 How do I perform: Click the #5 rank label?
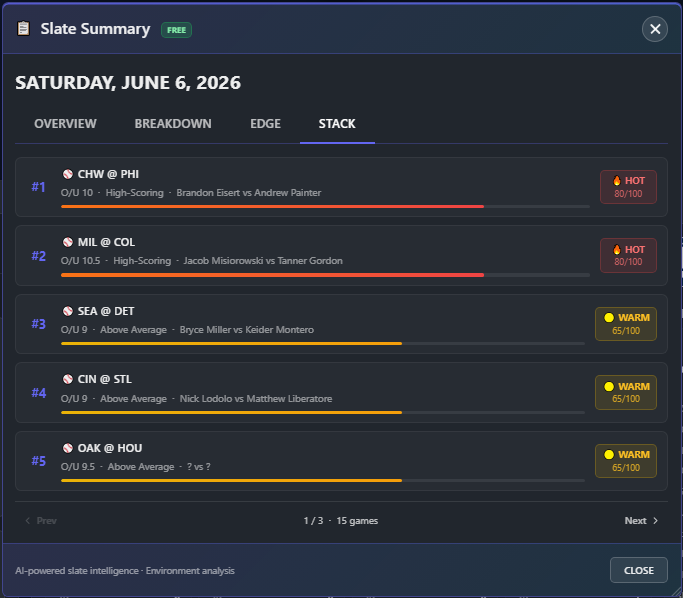coord(38,461)
